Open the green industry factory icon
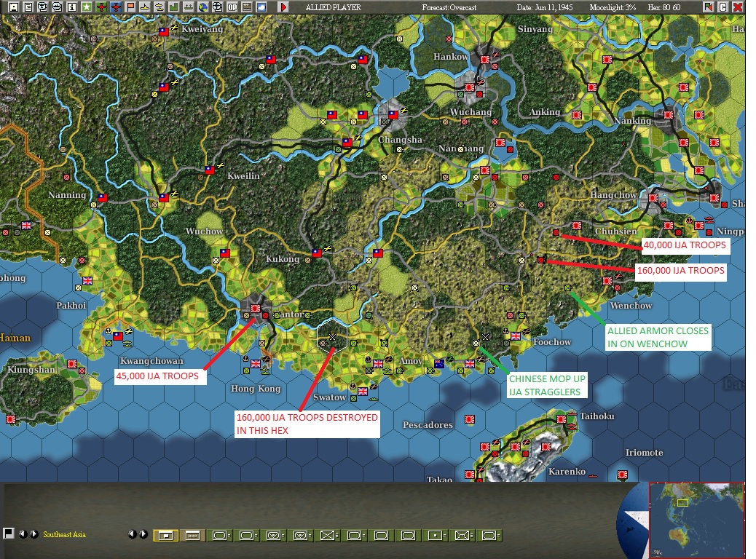Image resolution: width=756 pixels, height=559 pixels. click(173, 7)
